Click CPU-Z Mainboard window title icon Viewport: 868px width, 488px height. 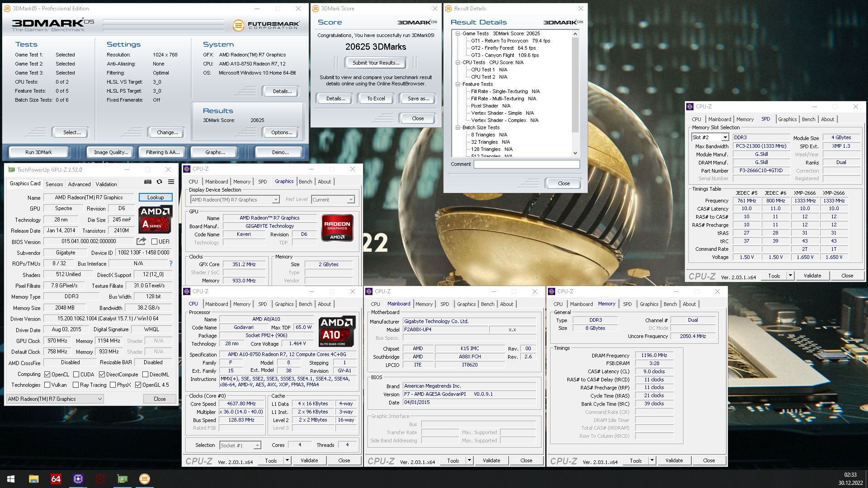(369, 291)
